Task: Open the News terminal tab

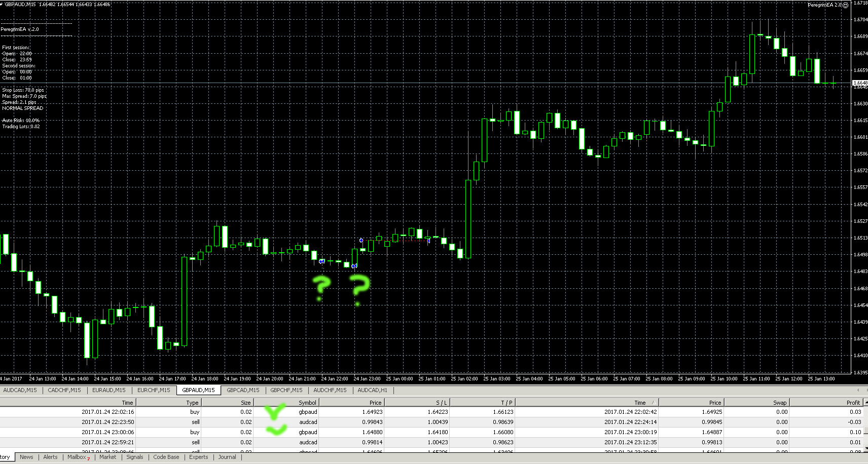Action: 26,457
